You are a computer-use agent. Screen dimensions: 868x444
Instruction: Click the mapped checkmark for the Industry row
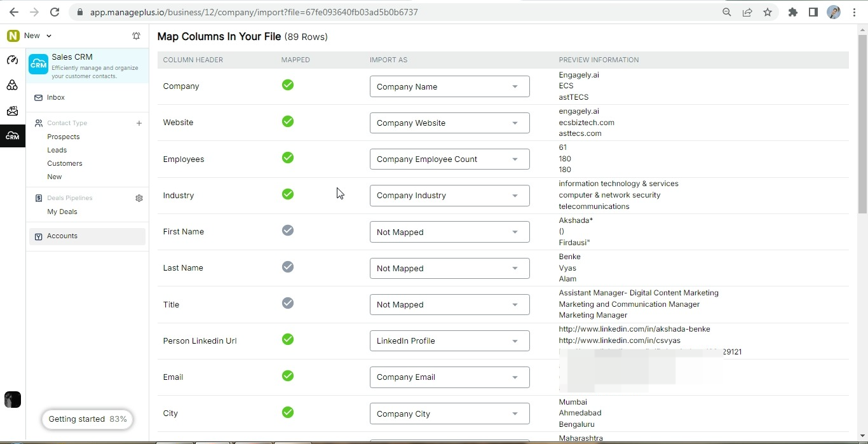(x=288, y=194)
